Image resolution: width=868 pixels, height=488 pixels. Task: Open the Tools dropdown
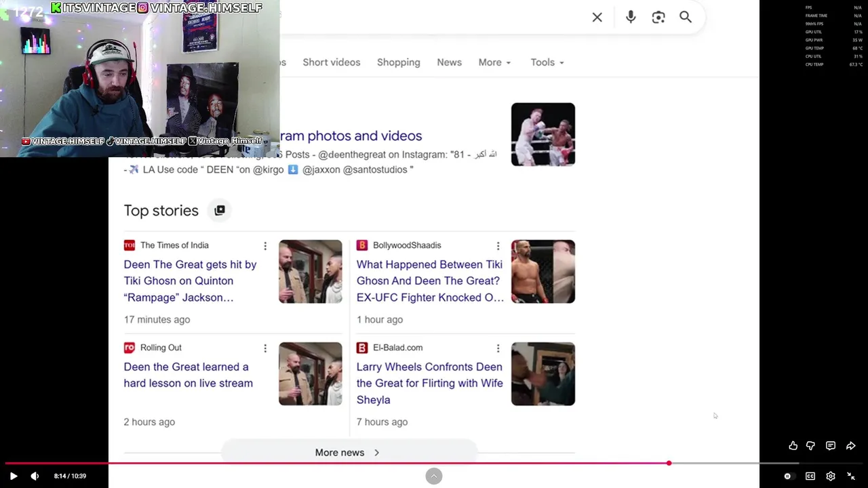(547, 62)
